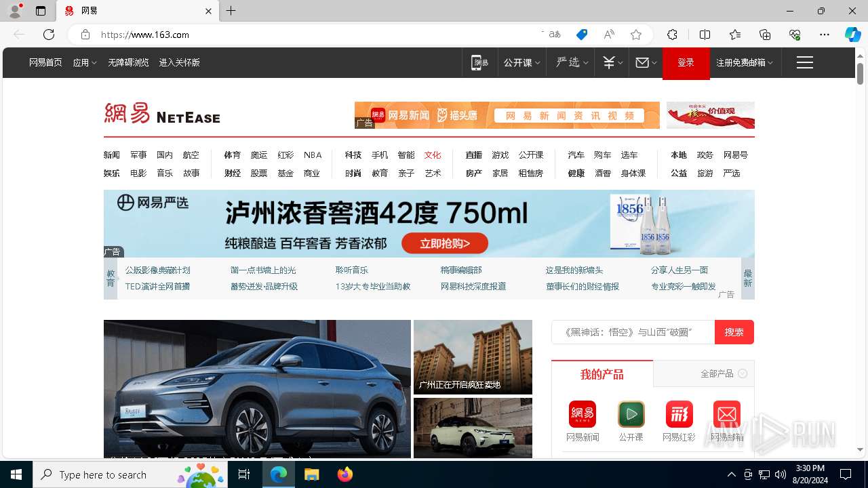Click the NetEase mobile phone icon
Viewport: 868px width, 488px height.
(x=480, y=62)
